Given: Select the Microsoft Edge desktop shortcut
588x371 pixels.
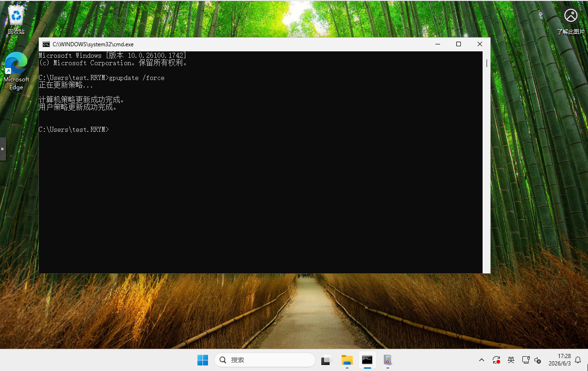Looking at the screenshot, I should point(16,71).
